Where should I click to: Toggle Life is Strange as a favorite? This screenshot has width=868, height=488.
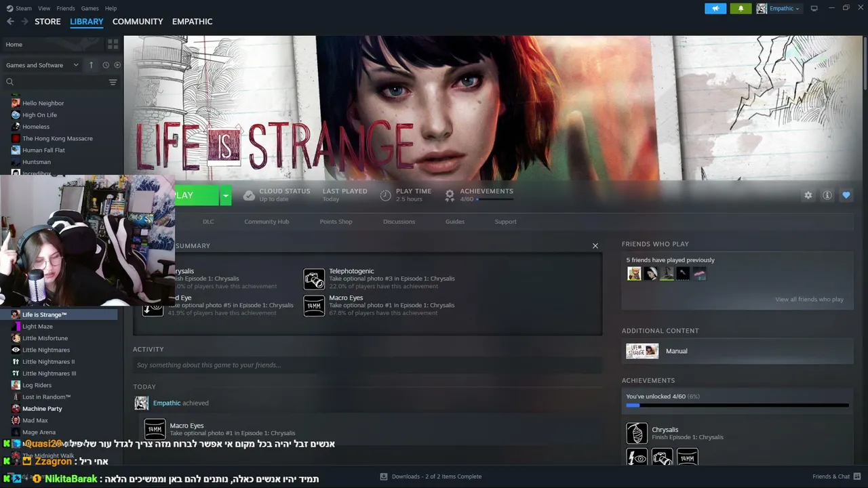click(x=846, y=195)
